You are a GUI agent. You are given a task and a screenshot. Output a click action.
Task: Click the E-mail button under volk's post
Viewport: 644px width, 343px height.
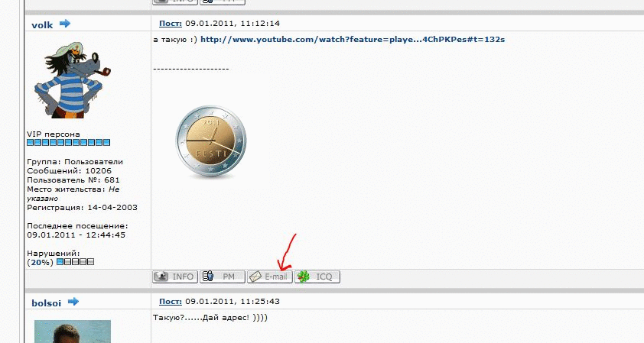(x=270, y=277)
